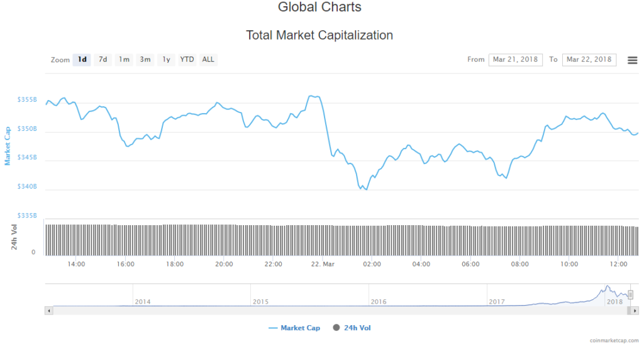Click the navigator right range handle
644x344 pixels.
click(x=630, y=294)
